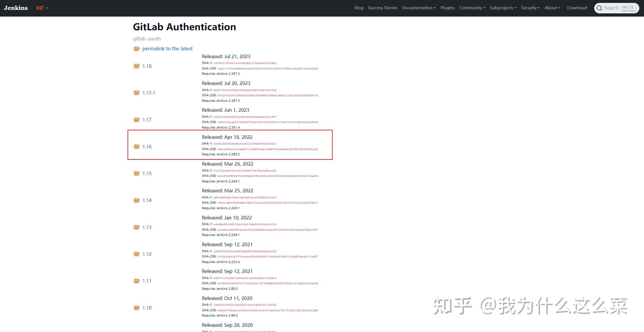Open the Community dropdown
The height and width of the screenshot is (332, 644).
(x=472, y=8)
